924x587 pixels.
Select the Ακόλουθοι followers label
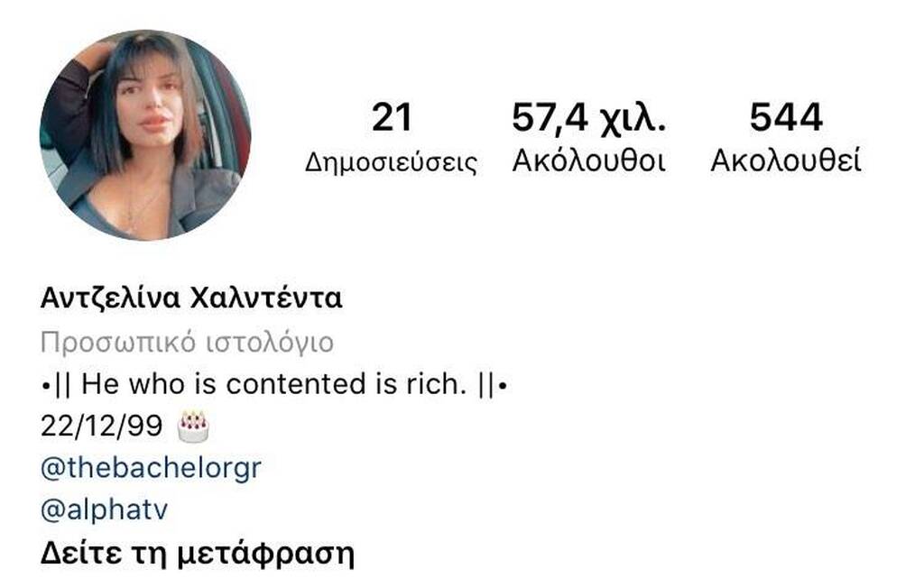pyautogui.click(x=588, y=161)
